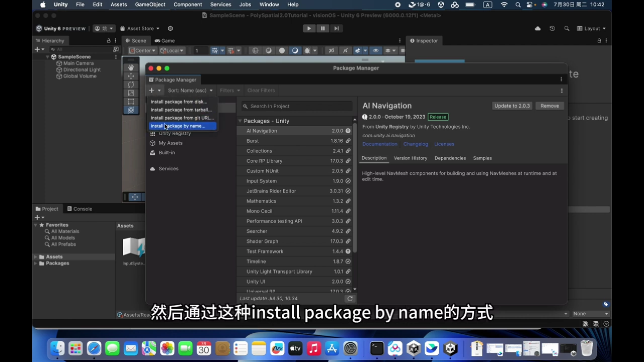Click the Pause button in Unity toolbar
This screenshot has height=362, width=644.
pos(323,29)
